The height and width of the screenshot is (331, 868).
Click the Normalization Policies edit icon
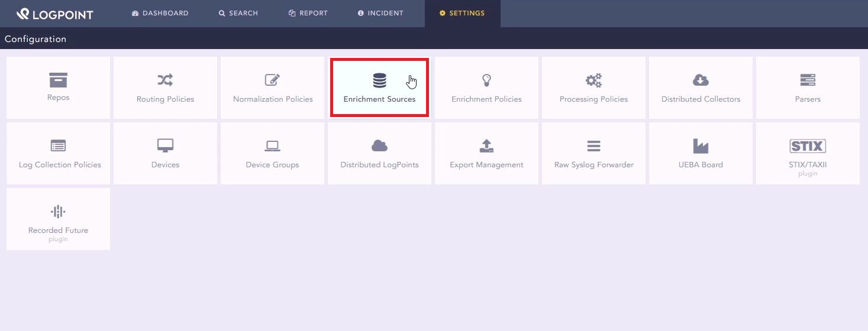(272, 80)
